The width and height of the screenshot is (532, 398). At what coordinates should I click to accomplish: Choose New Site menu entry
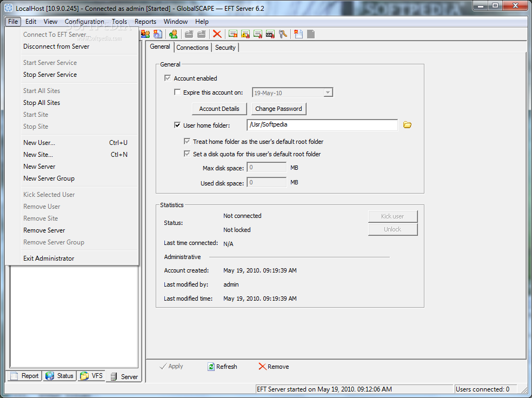(x=72, y=155)
